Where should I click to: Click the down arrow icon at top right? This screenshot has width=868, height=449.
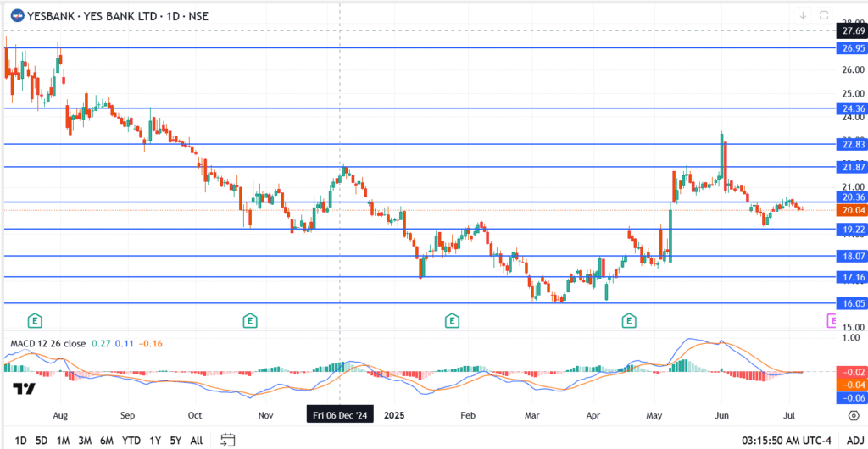coord(803,15)
